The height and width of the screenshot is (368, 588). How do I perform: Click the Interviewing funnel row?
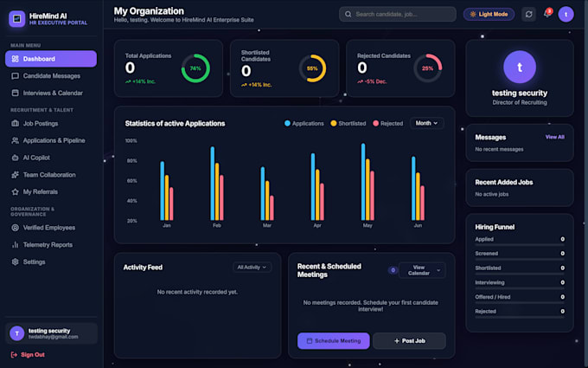pyautogui.click(x=520, y=284)
